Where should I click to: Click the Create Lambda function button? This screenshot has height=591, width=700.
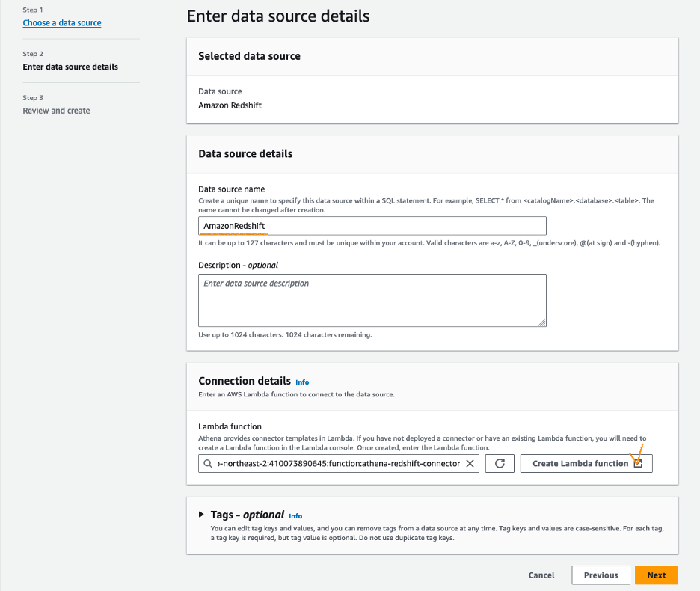point(586,464)
